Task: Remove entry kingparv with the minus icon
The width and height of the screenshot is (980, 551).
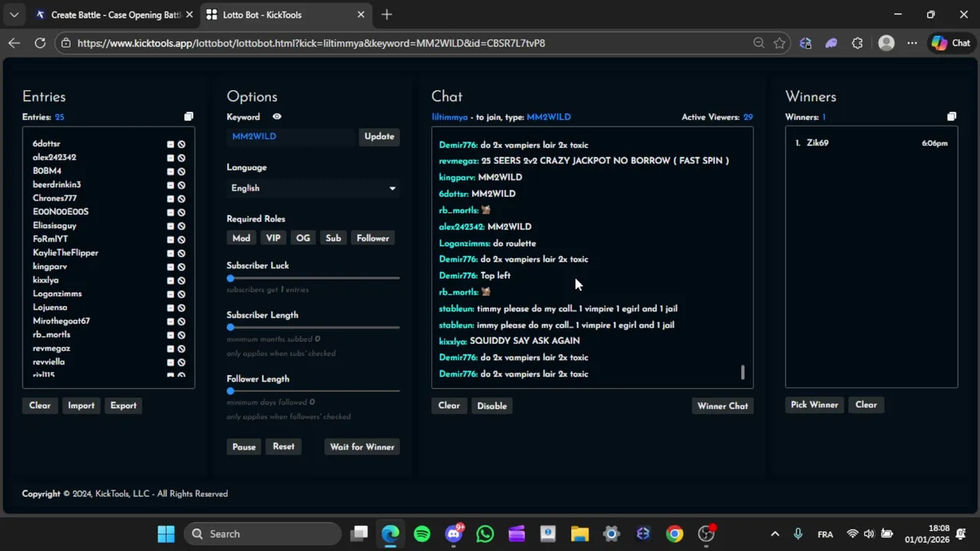Action: (171, 267)
